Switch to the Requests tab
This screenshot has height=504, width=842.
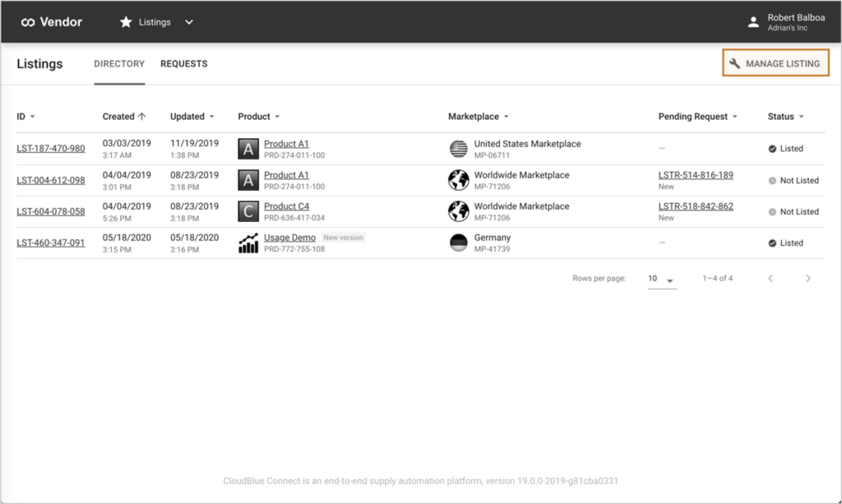[183, 64]
